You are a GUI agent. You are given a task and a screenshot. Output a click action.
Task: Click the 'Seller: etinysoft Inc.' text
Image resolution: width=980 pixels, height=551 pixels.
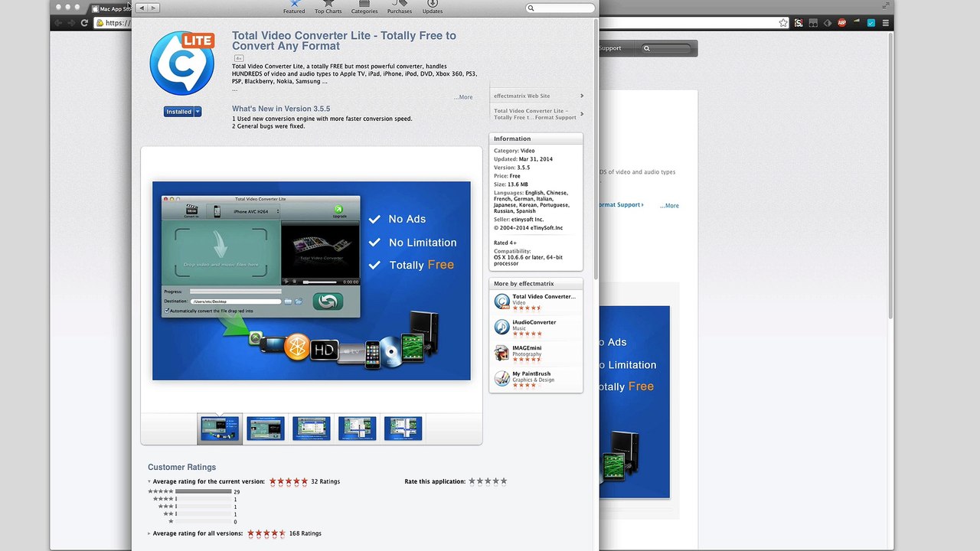pos(518,220)
